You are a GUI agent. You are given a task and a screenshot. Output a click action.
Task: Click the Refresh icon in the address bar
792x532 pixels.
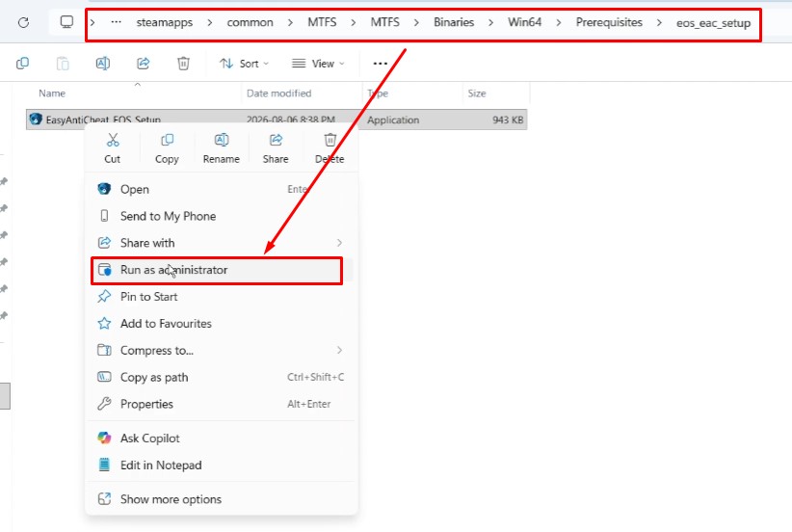[x=23, y=23]
